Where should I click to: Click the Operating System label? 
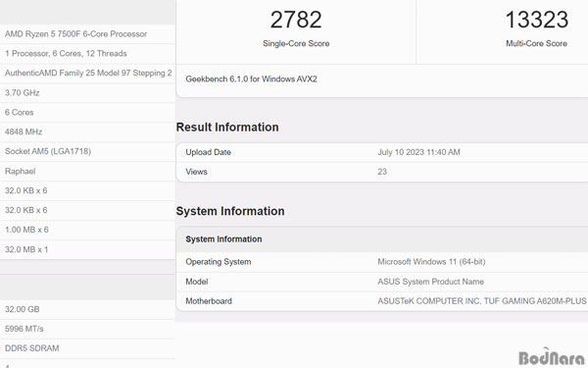coord(219,262)
